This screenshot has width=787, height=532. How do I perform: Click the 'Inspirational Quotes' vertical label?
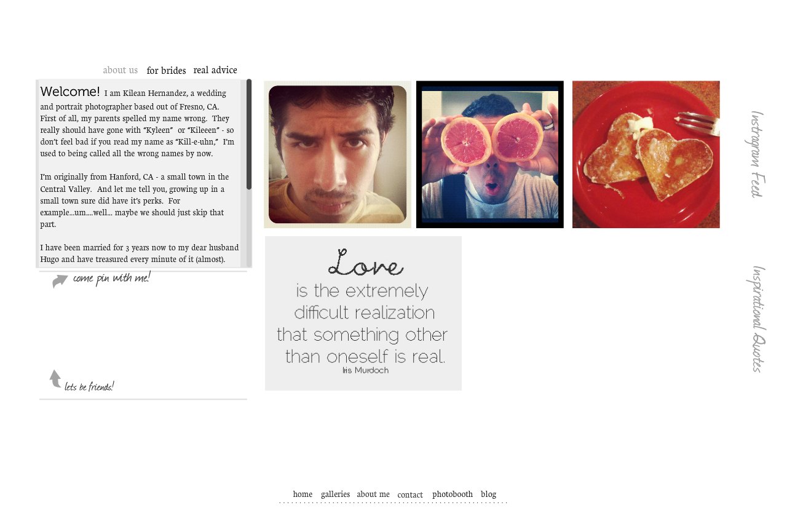pos(759,319)
